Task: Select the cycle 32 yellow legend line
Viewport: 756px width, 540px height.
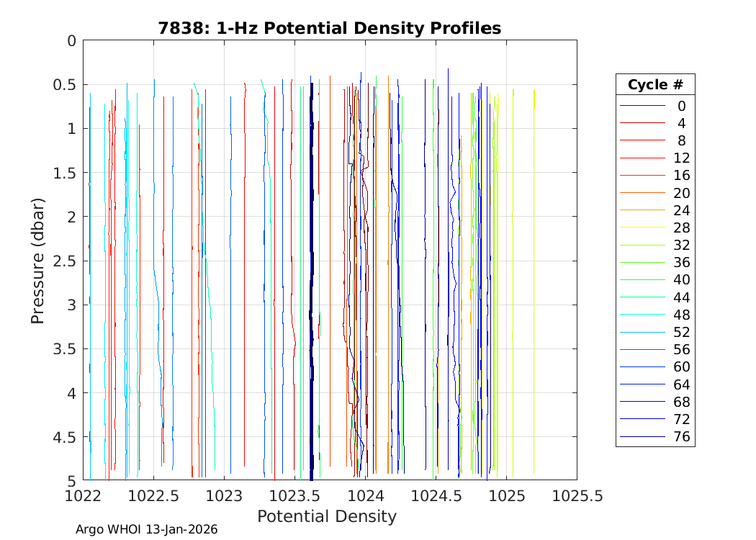Action: 642,246
